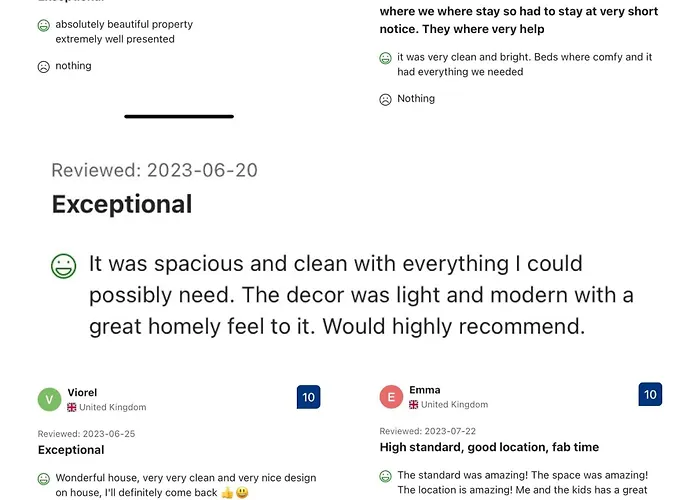
Task: Click the UK flag beside Viorel's country
Action: pyautogui.click(x=71, y=407)
